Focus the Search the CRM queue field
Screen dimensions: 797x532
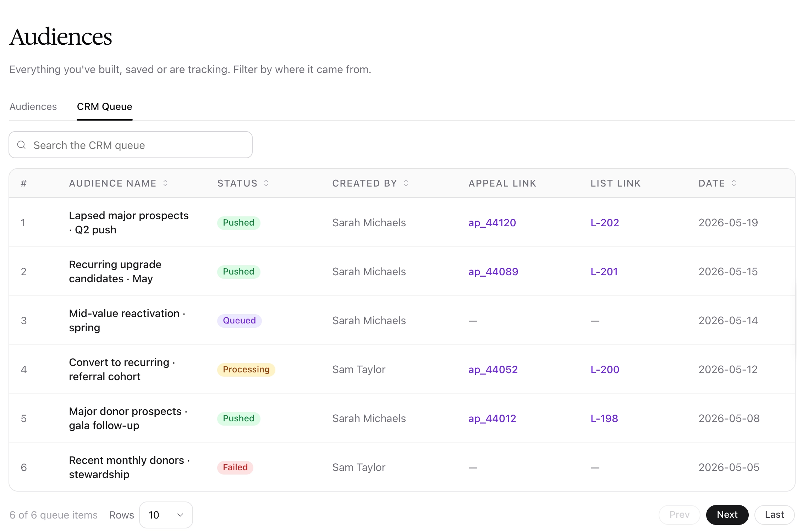pyautogui.click(x=131, y=145)
